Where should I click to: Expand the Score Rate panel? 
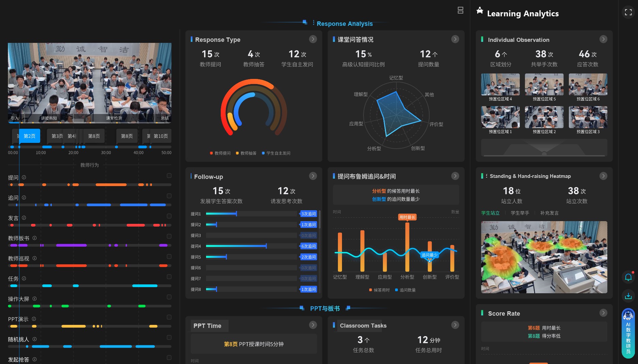pos(603,313)
